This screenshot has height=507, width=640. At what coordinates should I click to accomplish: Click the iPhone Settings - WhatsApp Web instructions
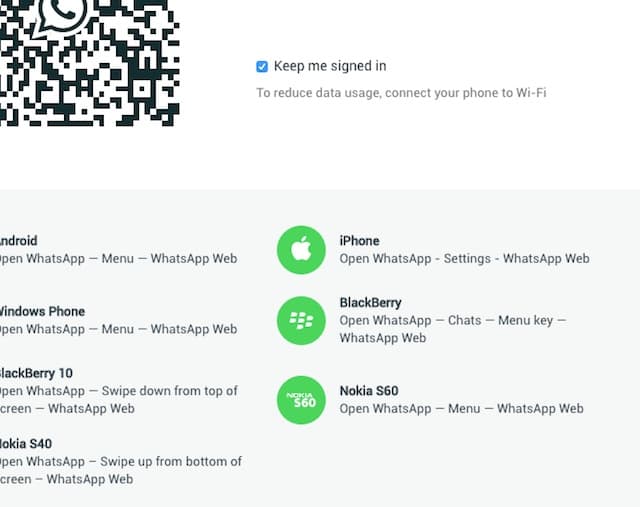pos(464,259)
